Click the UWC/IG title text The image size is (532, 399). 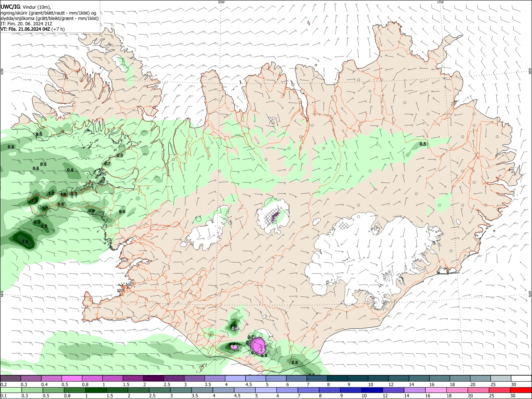10,7
